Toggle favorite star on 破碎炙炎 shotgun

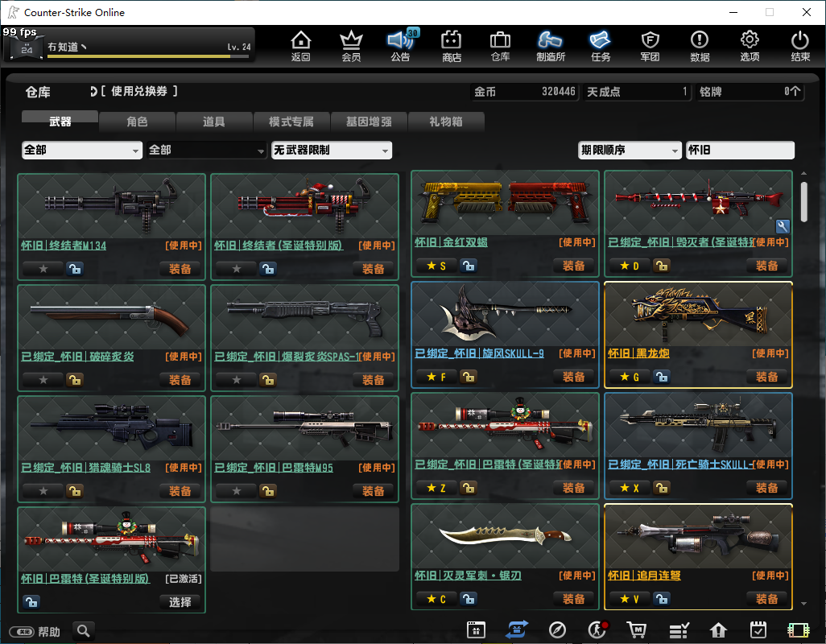pyautogui.click(x=43, y=380)
